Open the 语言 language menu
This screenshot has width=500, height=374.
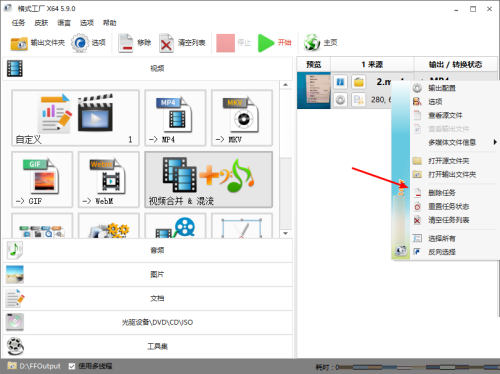(x=64, y=23)
